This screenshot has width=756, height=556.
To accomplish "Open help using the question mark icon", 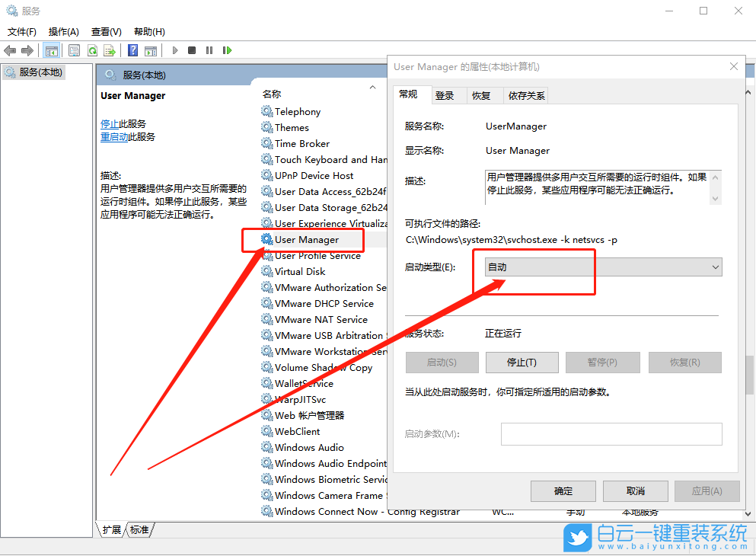I will click(x=131, y=50).
